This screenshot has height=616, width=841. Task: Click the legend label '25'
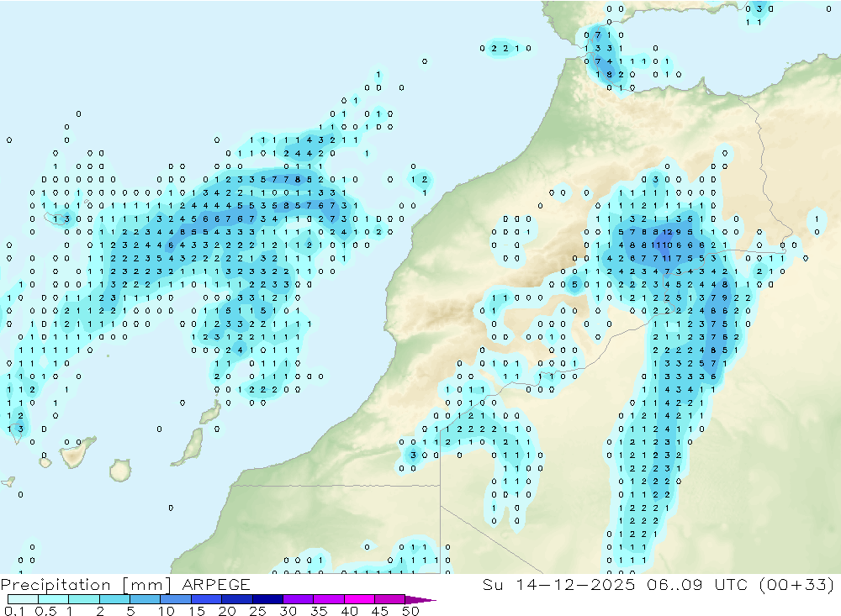tap(257, 611)
